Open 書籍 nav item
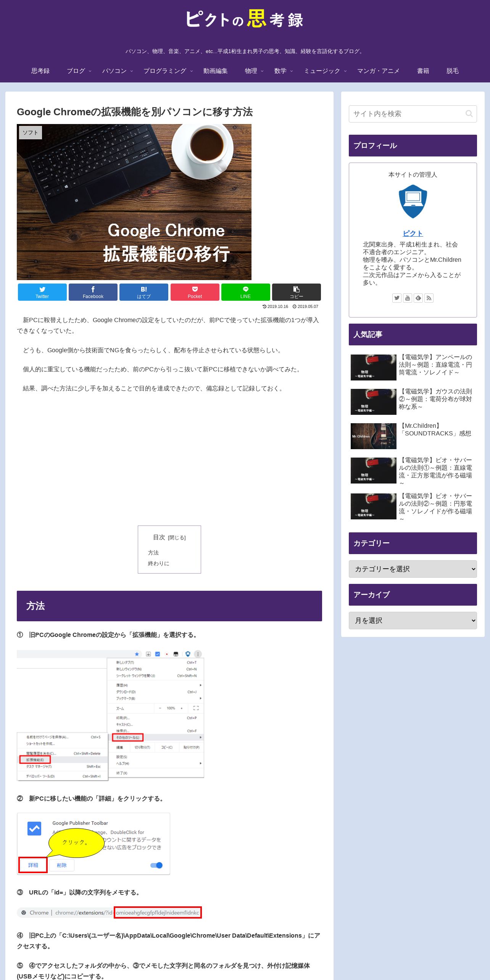Image resolution: width=490 pixels, height=980 pixels. (423, 71)
